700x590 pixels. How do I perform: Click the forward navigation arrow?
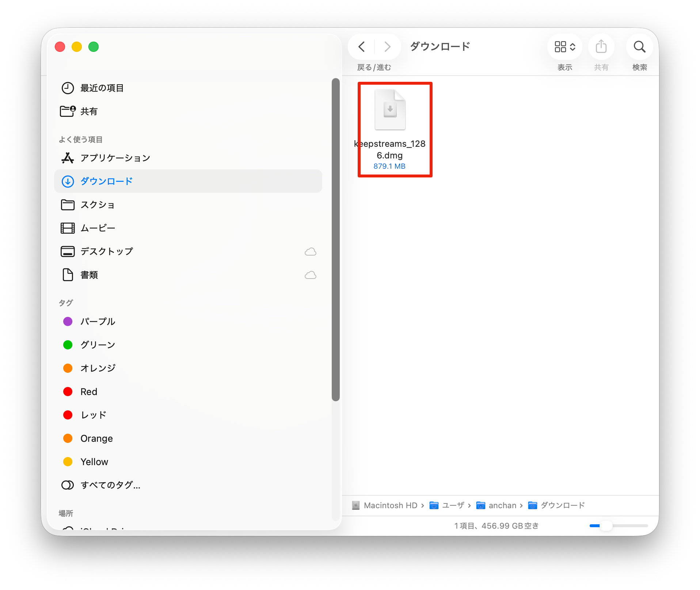pyautogui.click(x=387, y=47)
